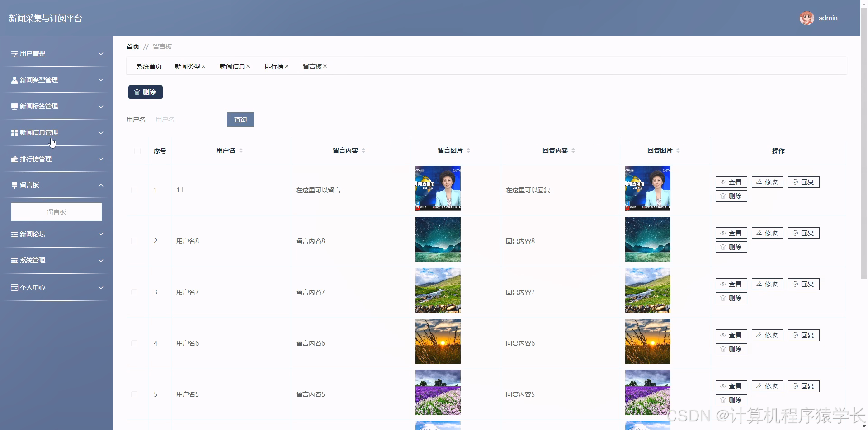The width and height of the screenshot is (868, 430).
Task: Open 用户名6 留言图片 sunset thumbnail
Action: point(438,341)
